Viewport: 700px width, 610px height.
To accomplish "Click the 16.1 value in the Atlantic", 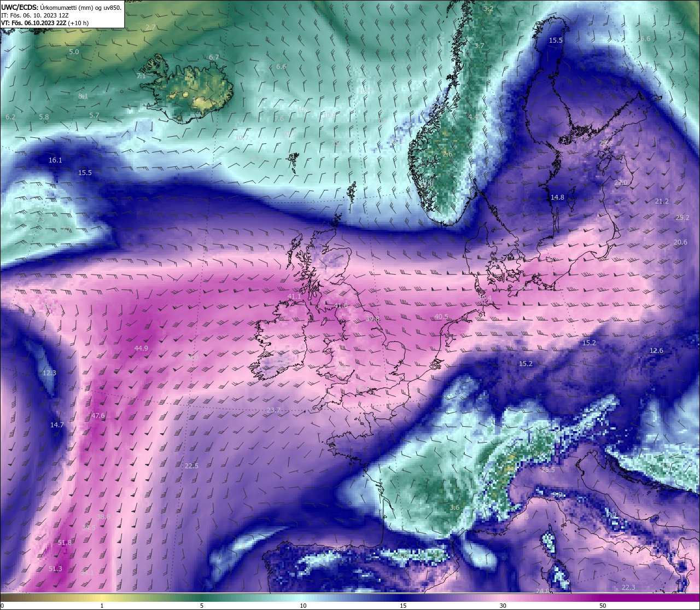I will click(55, 160).
